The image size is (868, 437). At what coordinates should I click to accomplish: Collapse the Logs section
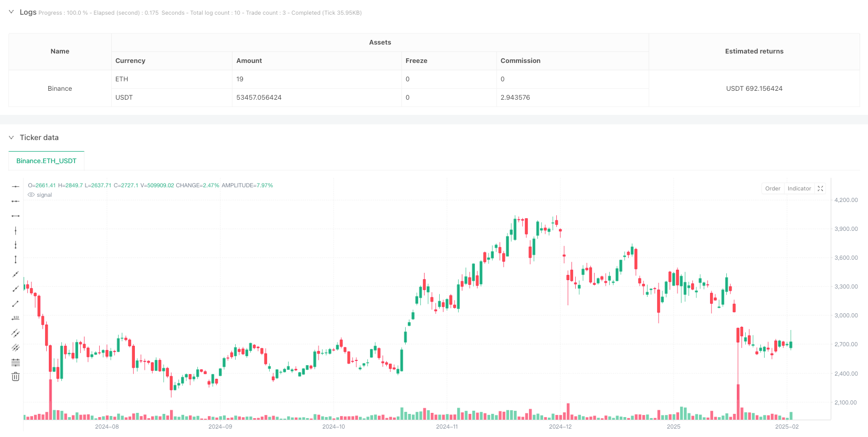(11, 12)
